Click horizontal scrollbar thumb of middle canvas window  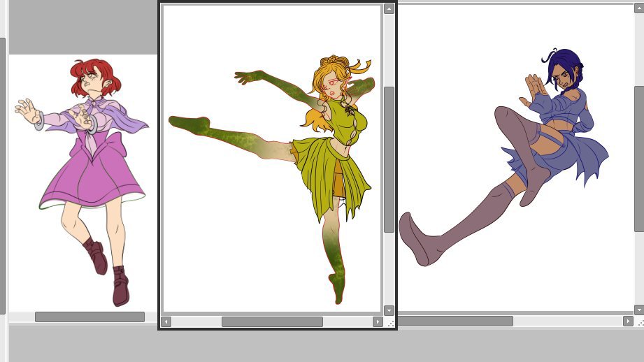coord(272,321)
